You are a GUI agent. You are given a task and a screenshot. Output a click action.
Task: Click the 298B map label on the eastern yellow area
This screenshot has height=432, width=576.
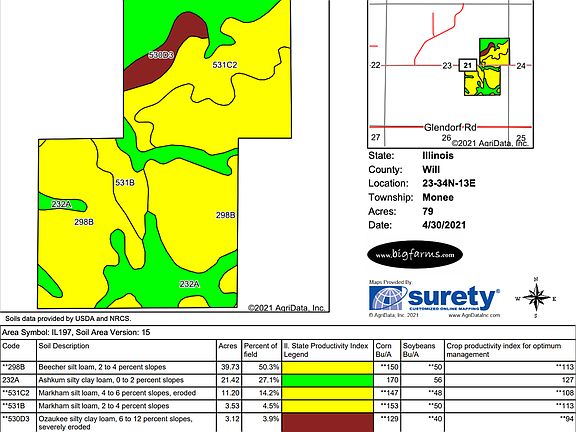[226, 215]
